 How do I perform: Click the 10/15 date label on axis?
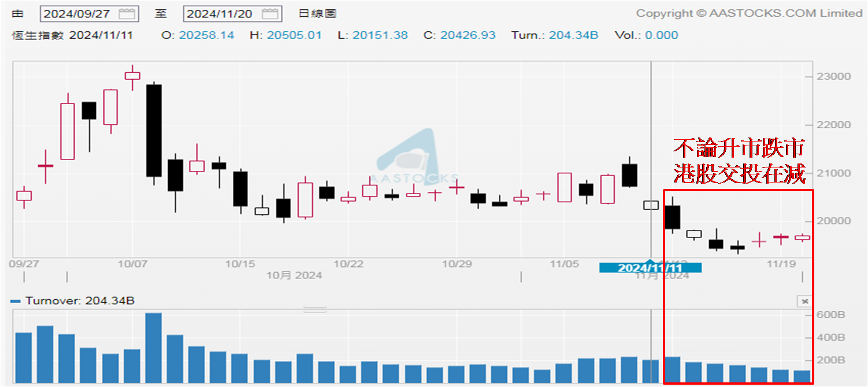(240, 264)
